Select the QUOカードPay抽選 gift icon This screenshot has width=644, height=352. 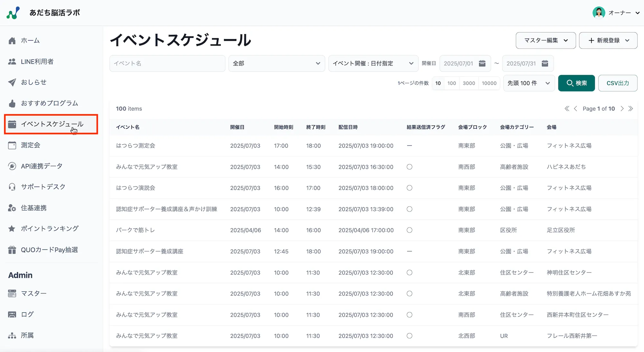[12, 249]
